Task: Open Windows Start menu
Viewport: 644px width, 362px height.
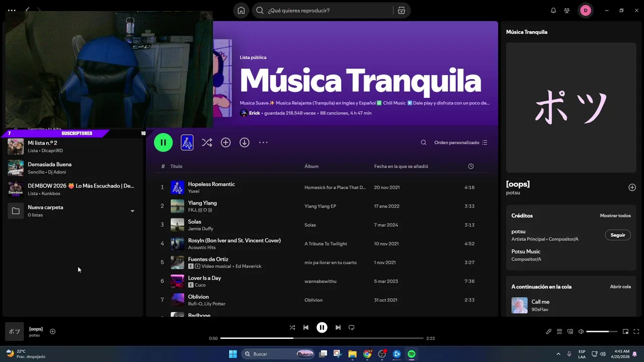Action: (233, 354)
